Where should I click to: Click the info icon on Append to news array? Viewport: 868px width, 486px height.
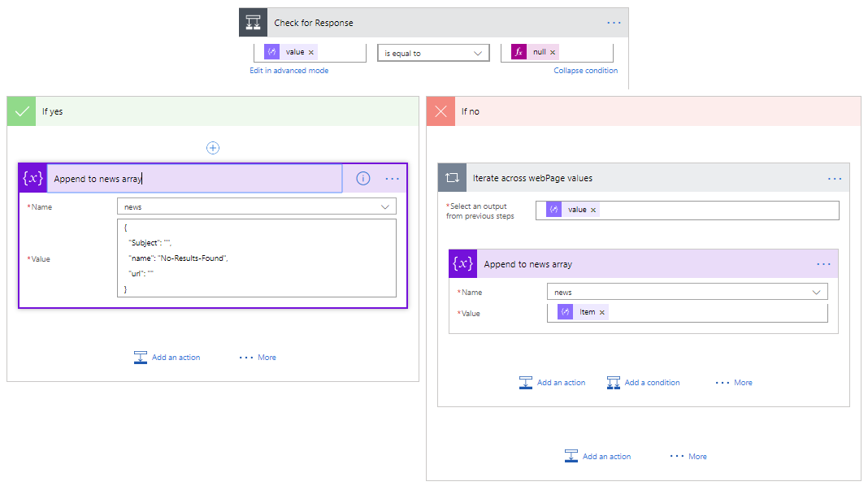tap(363, 179)
